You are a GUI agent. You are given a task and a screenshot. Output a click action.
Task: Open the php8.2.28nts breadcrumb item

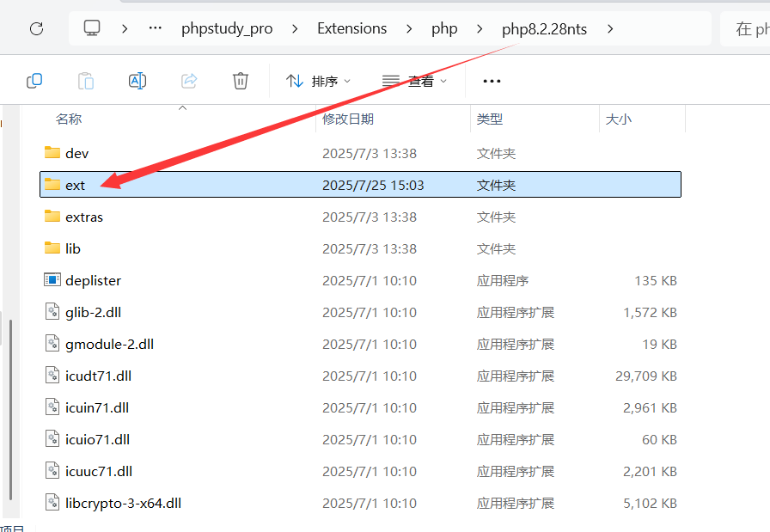coord(544,28)
